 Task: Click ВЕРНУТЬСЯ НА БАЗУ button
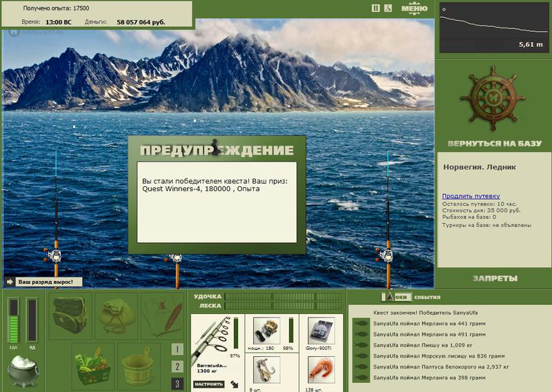[x=495, y=144]
